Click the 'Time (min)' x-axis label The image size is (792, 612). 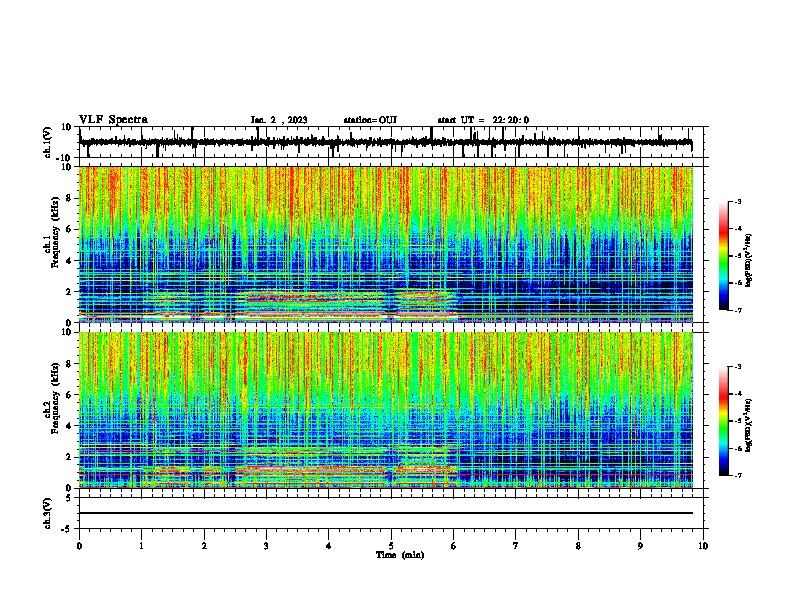tap(400, 555)
